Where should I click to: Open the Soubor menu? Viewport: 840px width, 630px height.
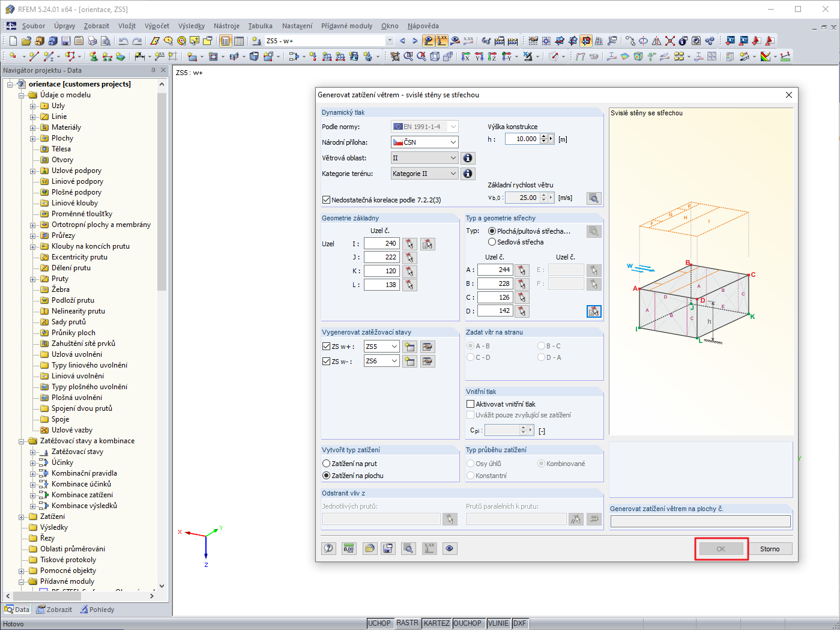34,26
